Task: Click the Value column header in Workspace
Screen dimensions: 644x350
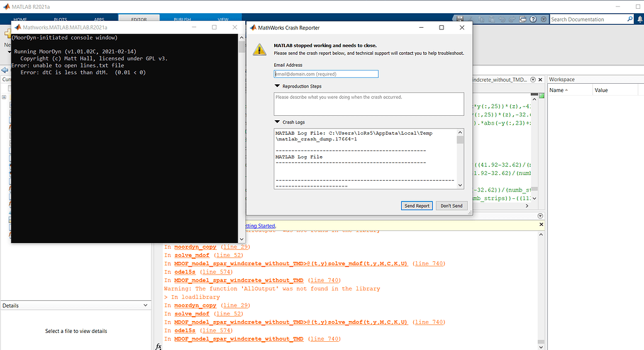Action: [x=615, y=90]
